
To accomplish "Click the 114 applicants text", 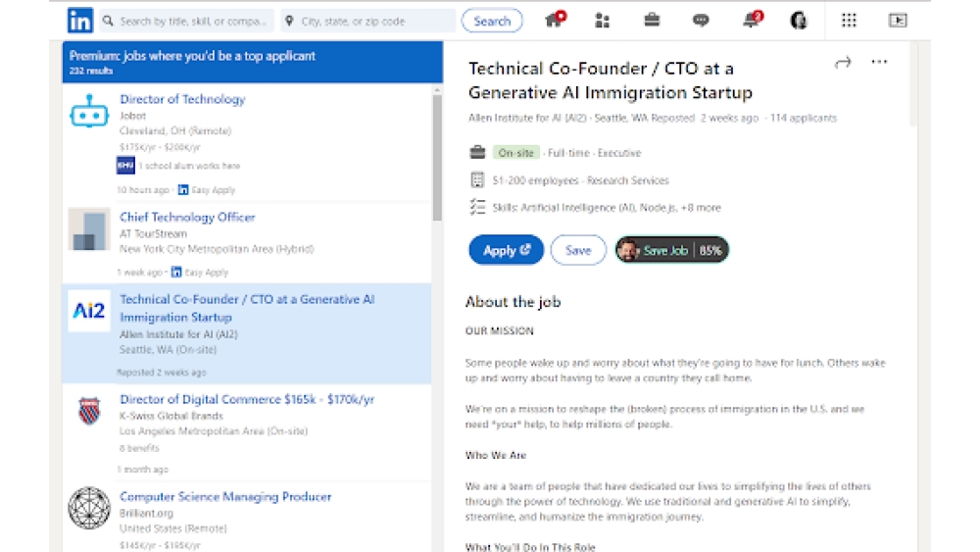I will pos(804,119).
